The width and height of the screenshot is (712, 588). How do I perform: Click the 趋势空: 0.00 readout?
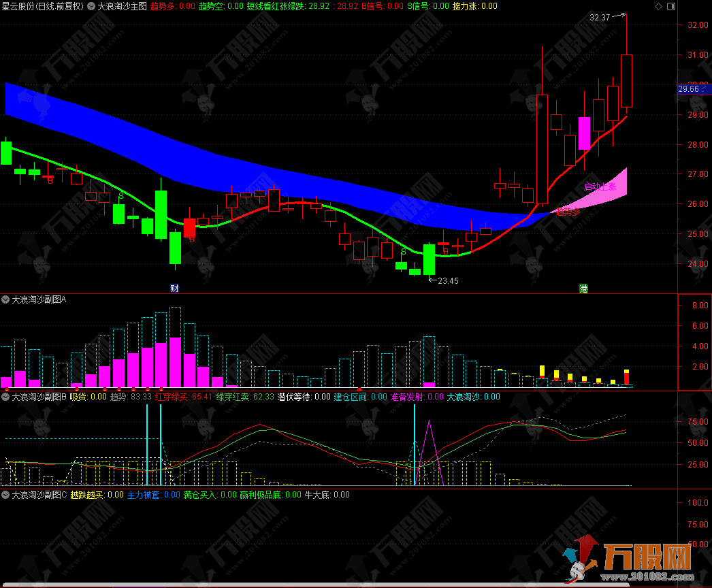click(221, 6)
